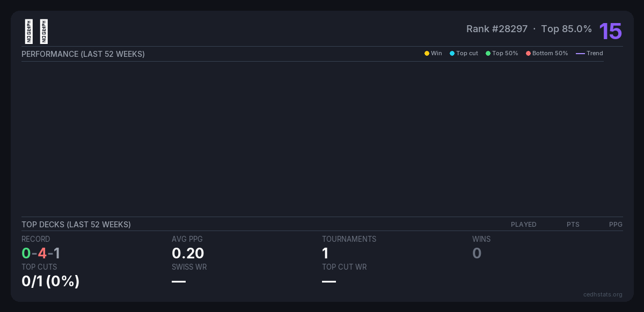Open the cedhstats.org link
The height and width of the screenshot is (312, 644).
click(x=603, y=294)
